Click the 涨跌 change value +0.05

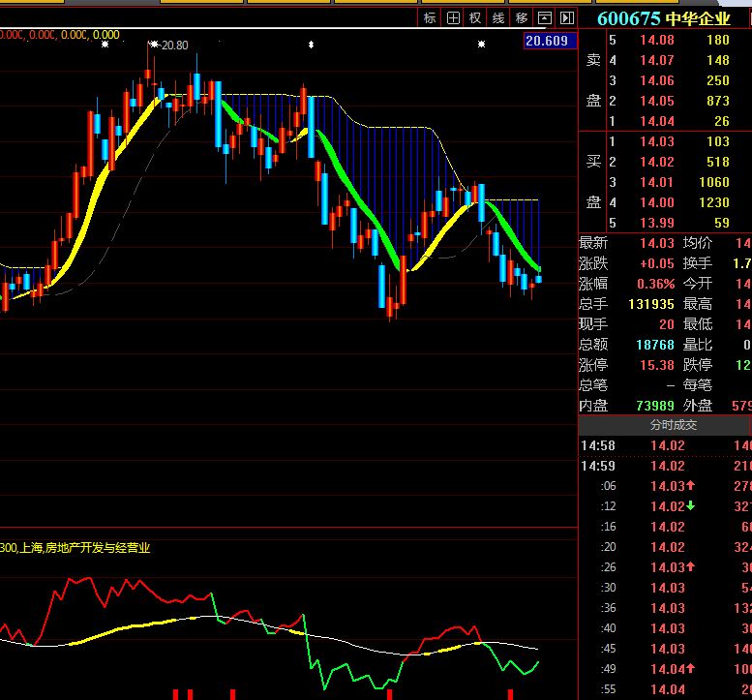656,263
